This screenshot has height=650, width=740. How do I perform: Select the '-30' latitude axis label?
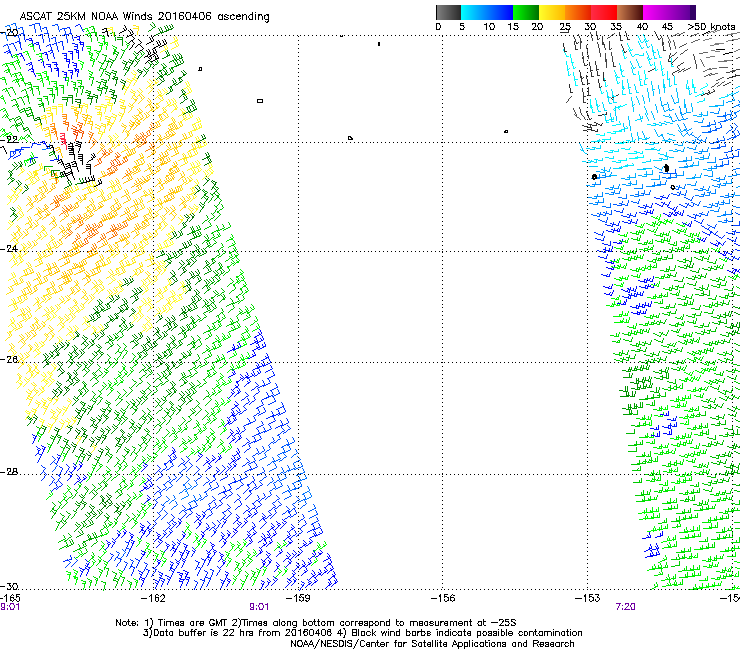9,586
